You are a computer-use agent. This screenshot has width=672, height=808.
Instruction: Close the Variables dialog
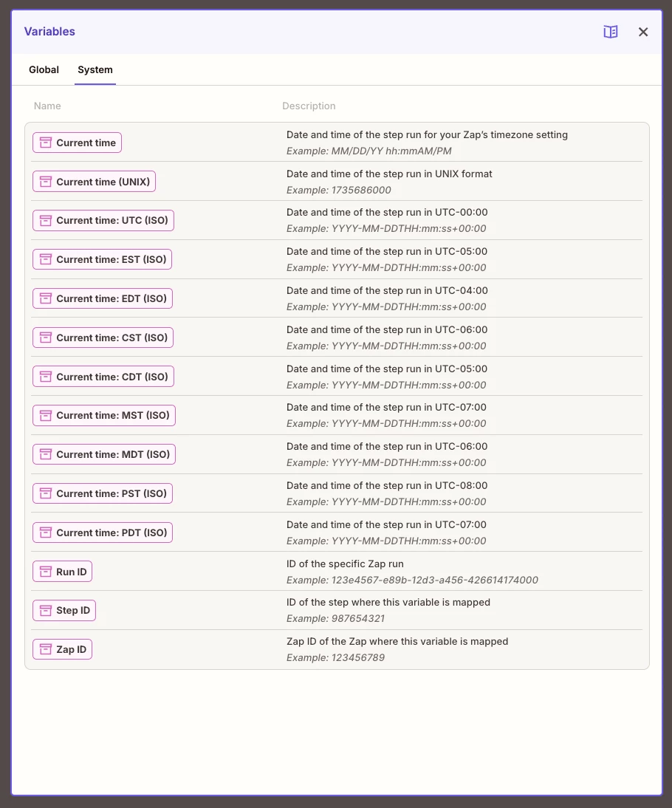(643, 32)
